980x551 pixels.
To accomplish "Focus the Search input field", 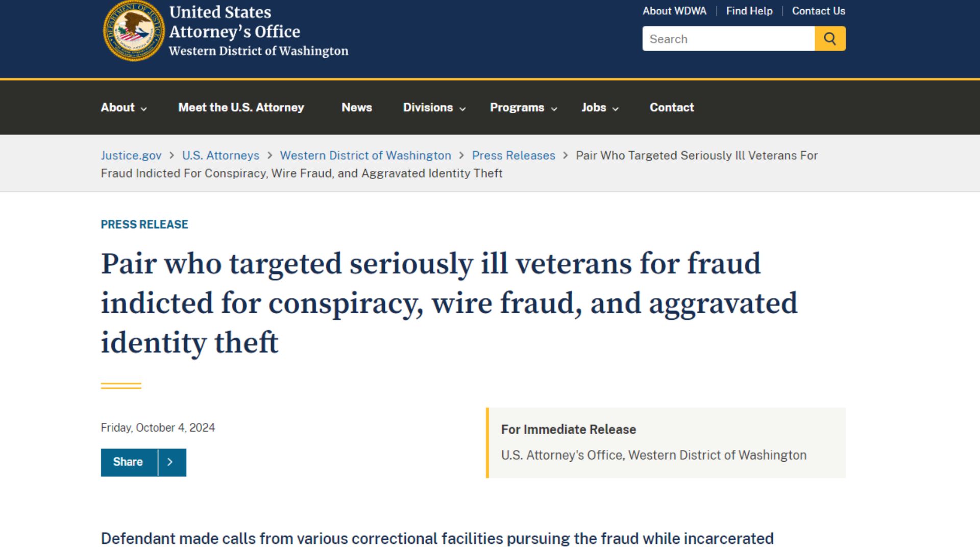I will 728,39.
